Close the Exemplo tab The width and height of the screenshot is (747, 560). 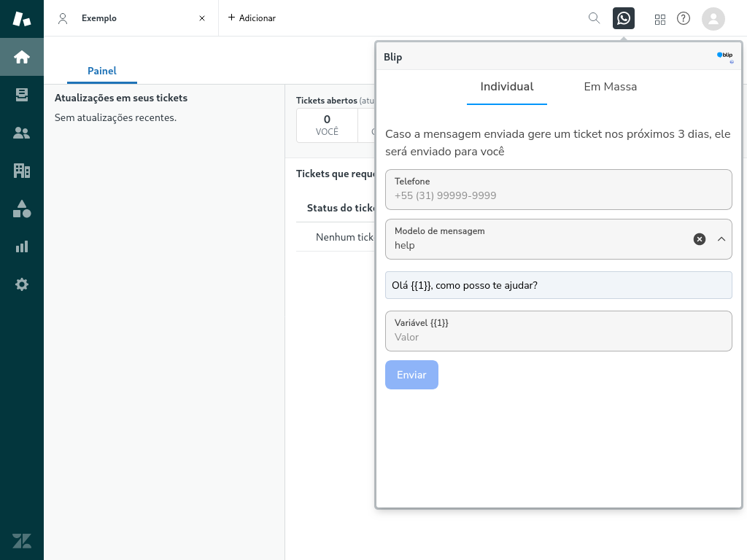coord(202,18)
